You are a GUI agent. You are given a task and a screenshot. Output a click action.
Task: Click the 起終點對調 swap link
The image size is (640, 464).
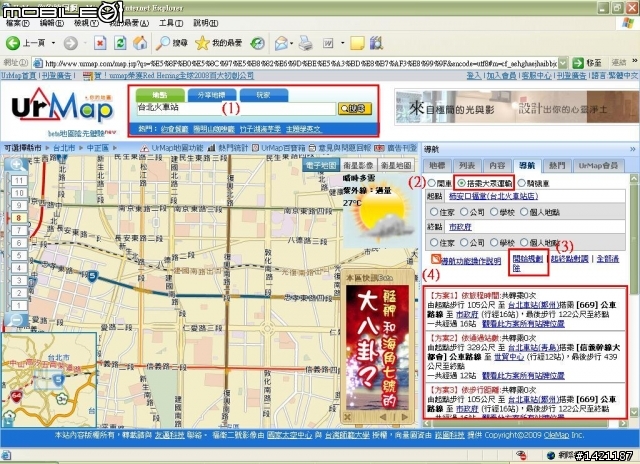coord(569,259)
